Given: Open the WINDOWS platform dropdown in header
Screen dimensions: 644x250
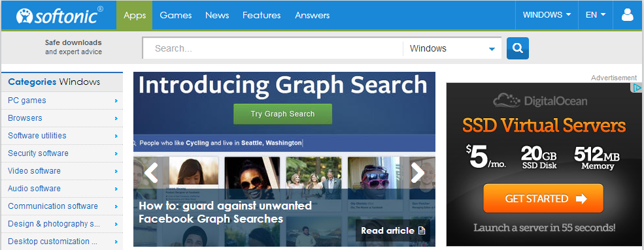Looking at the screenshot, I should [547, 15].
